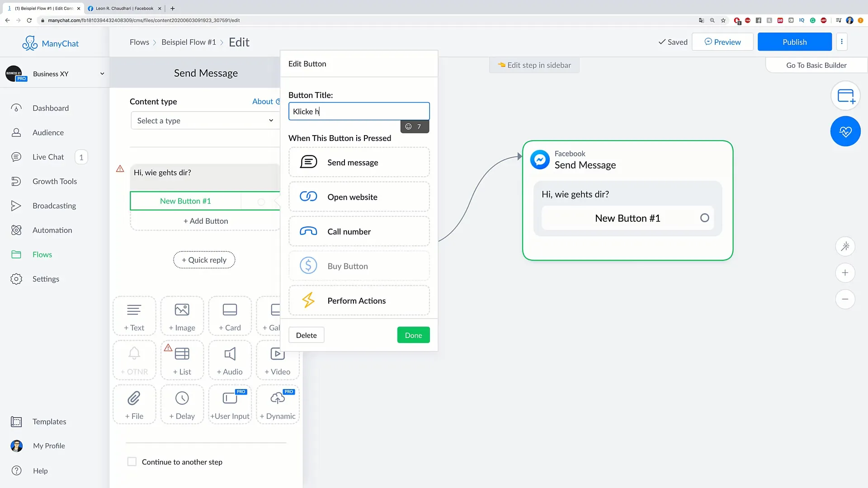Choose Perform Actions option
Viewport: 868px width, 488px height.
pyautogui.click(x=359, y=300)
